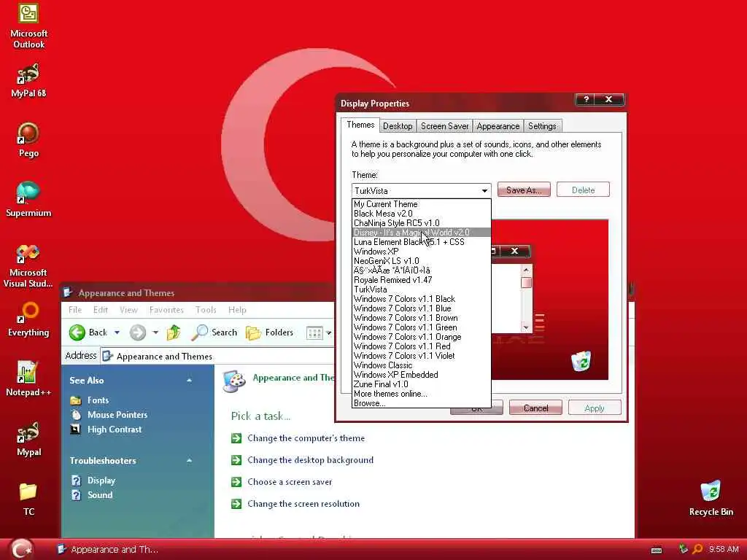Screen dimensions: 747x560
Task: Switch to the Settings tab
Action: 542,126
